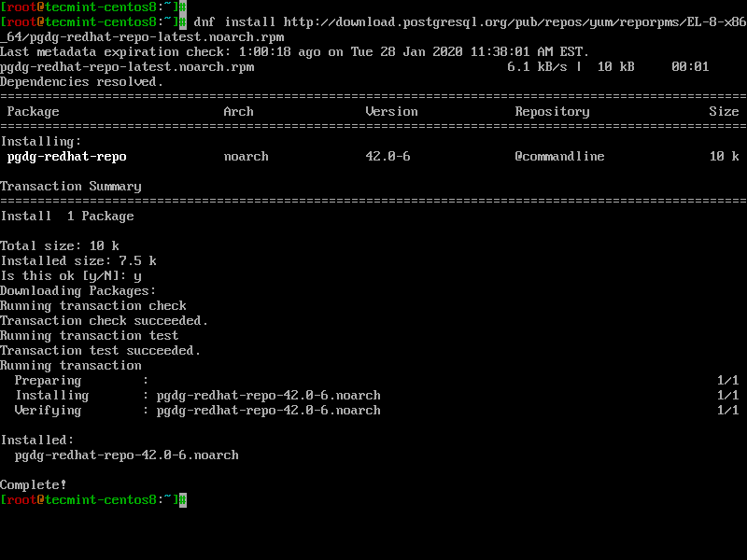Click the 'Total size: 10 k' line

click(x=60, y=246)
